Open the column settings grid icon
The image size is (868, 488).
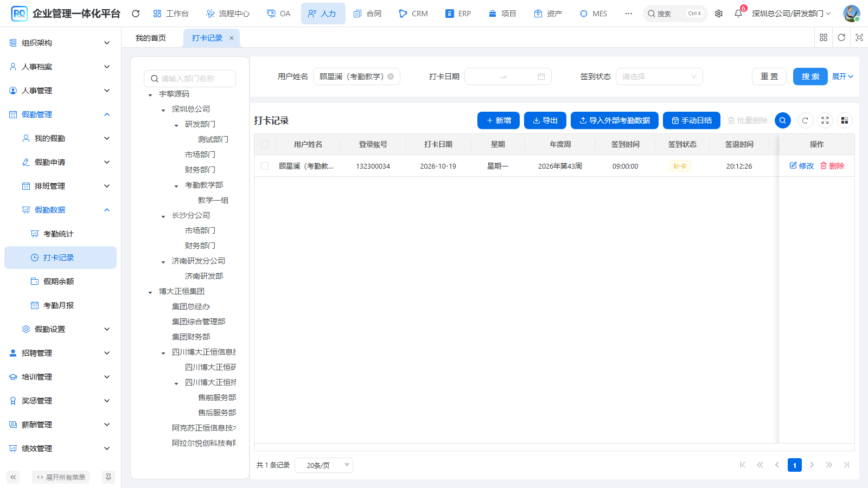tap(845, 120)
